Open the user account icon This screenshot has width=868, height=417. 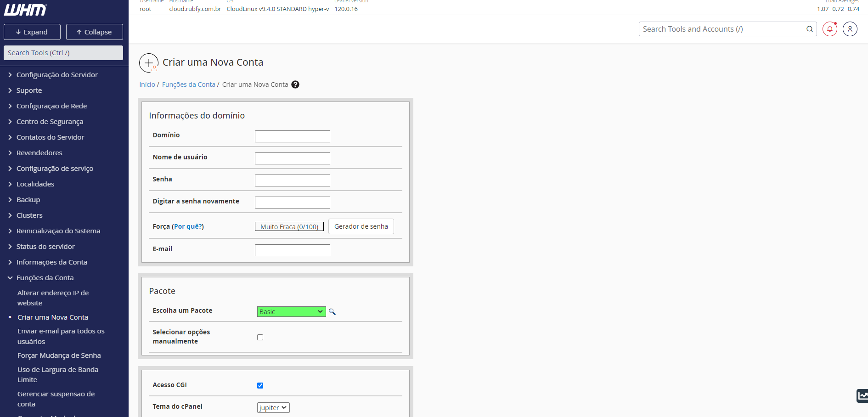[850, 29]
